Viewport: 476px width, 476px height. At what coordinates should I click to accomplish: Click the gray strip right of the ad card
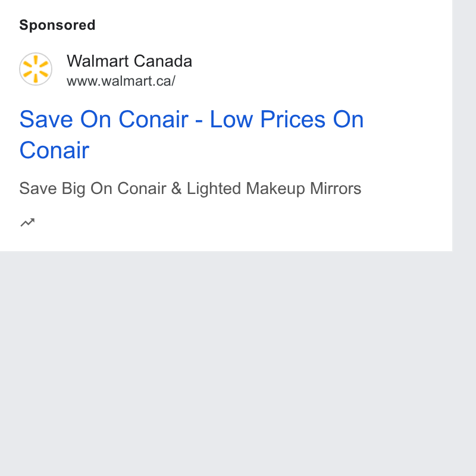464,126
